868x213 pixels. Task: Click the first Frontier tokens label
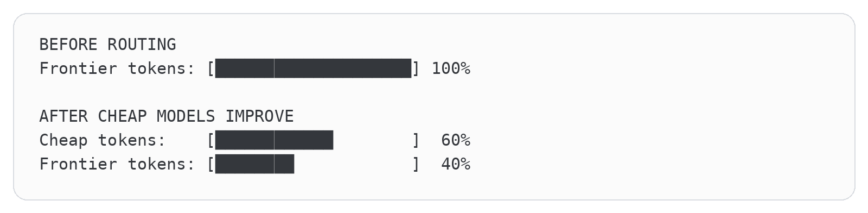[117, 68]
